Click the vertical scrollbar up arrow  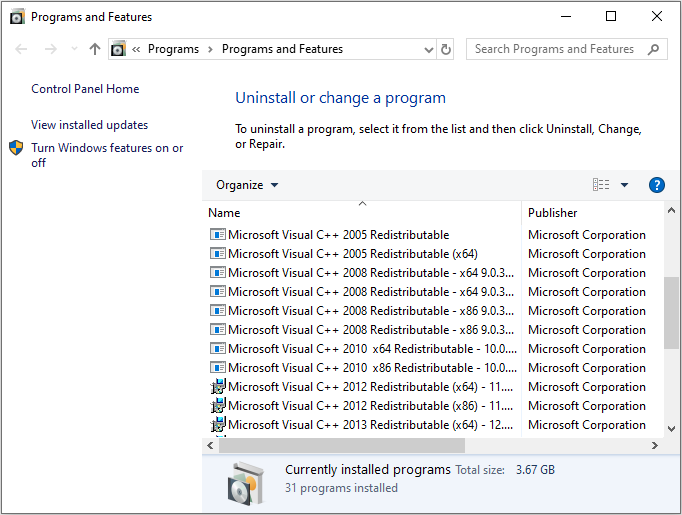pyautogui.click(x=671, y=211)
